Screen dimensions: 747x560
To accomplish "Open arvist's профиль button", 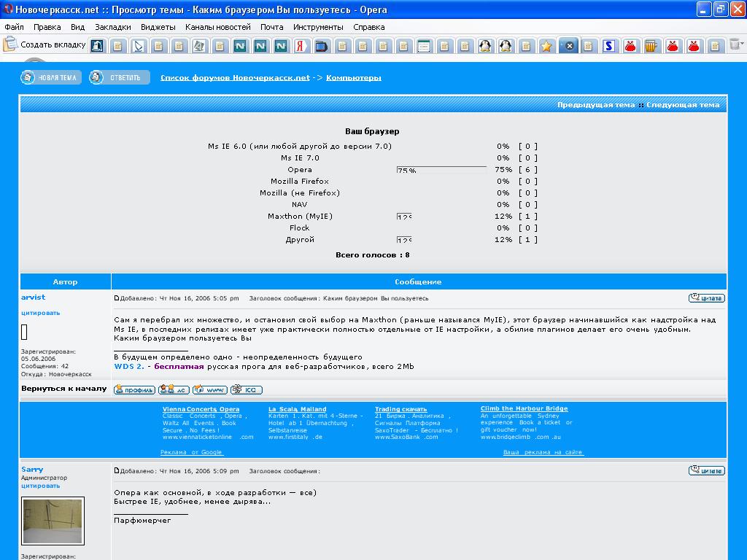I will click(x=134, y=389).
